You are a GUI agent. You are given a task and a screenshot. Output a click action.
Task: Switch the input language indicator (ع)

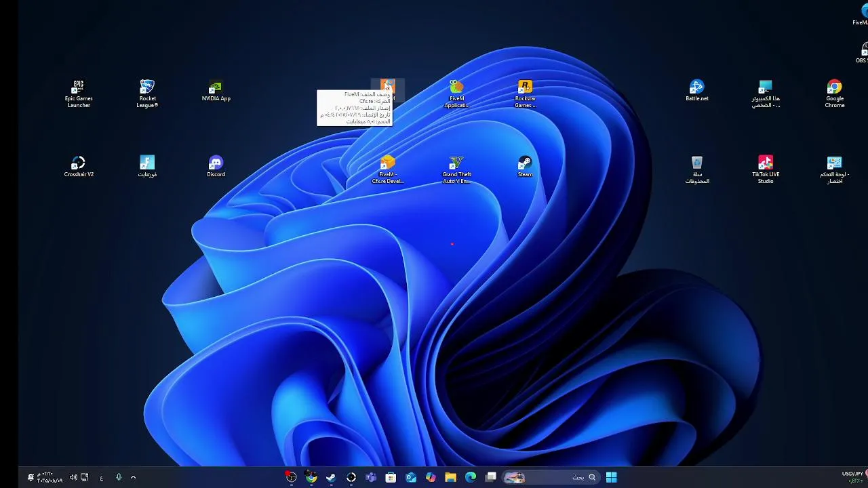point(101,478)
